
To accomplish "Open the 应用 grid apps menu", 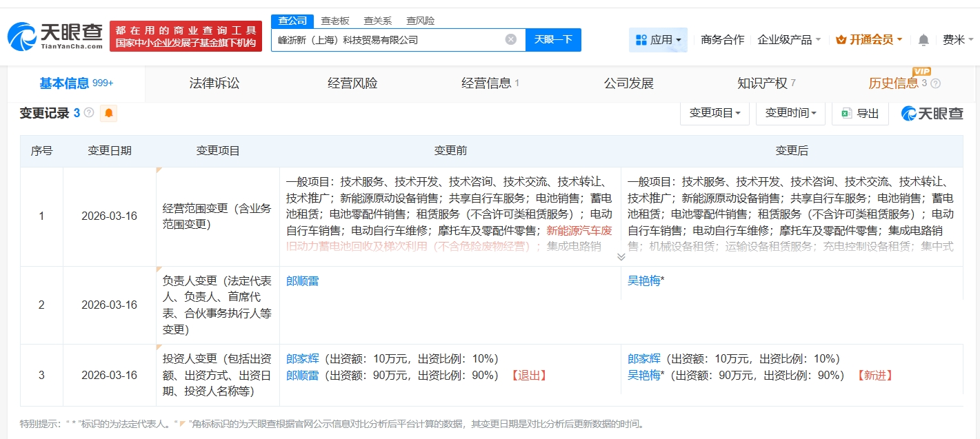I will (657, 40).
